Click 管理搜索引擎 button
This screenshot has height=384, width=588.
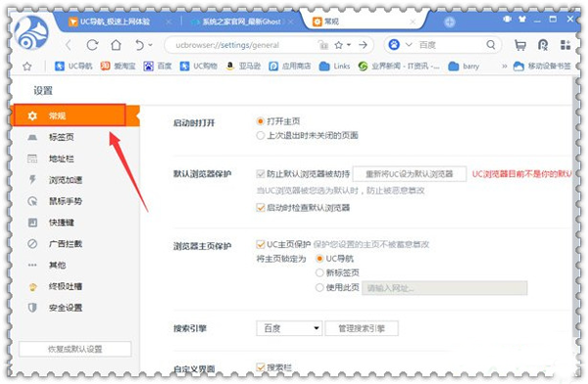tap(362, 328)
